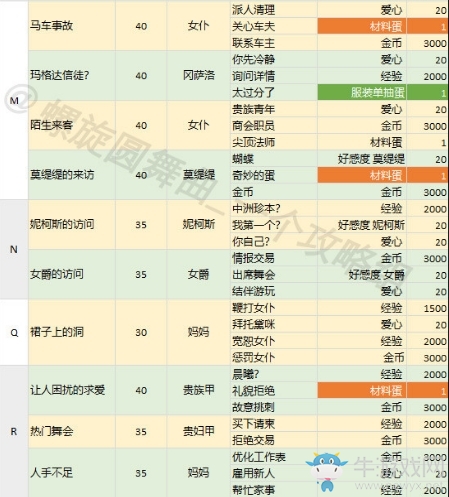The image size is (449, 497).
Task: Click the 商会职员 choice cell
Action: click(x=274, y=126)
